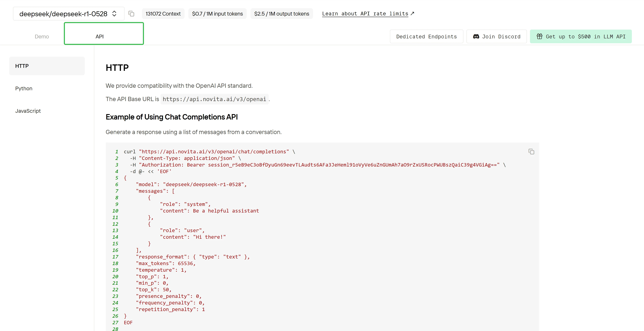Click the Generate a response description sentence

[193, 132]
